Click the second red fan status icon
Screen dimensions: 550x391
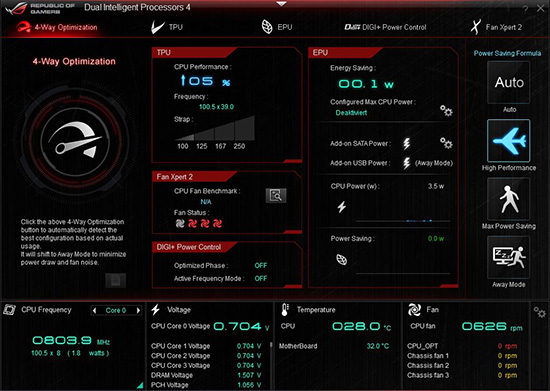193,223
